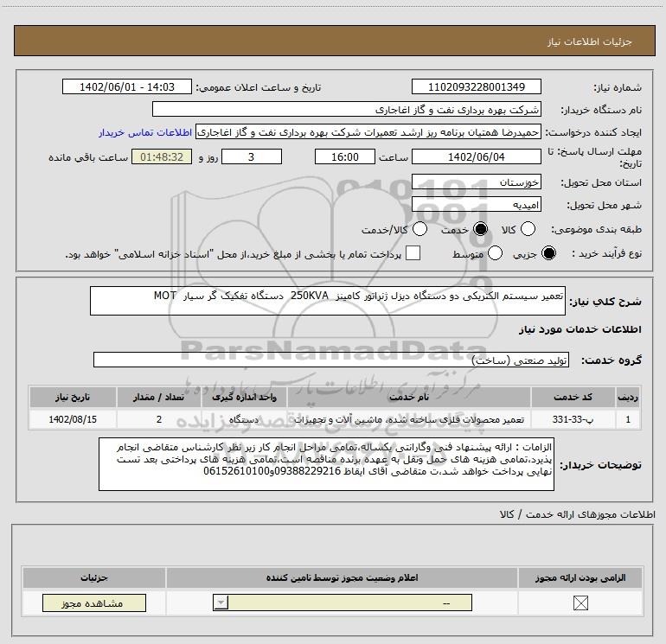Click the row number cell 1
Viewport: 666px width, 644px height.
tap(628, 419)
